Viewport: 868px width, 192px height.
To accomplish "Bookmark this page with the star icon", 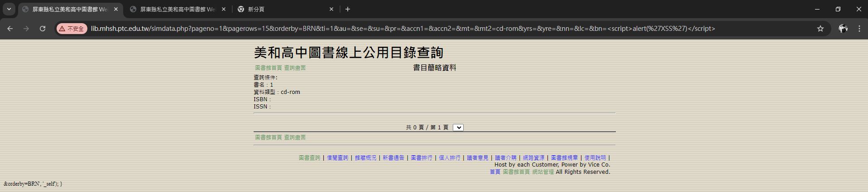I will click(820, 29).
